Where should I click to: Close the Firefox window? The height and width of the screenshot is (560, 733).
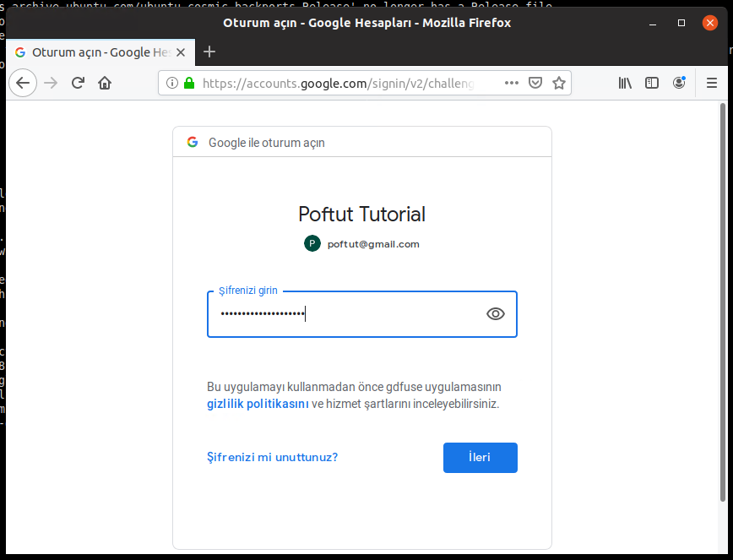coord(709,23)
